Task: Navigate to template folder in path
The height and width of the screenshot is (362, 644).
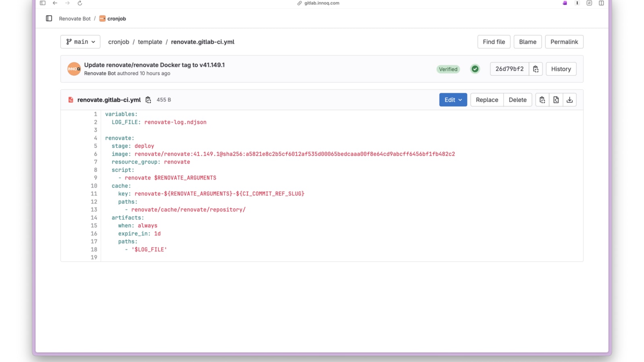Action: tap(150, 42)
